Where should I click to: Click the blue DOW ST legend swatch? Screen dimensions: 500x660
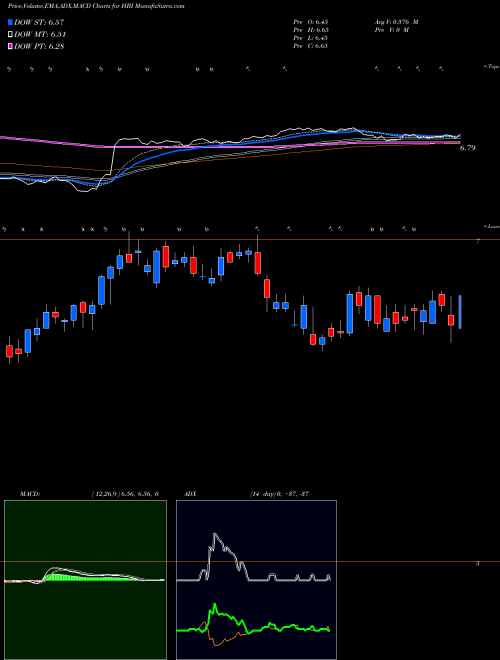10,22
